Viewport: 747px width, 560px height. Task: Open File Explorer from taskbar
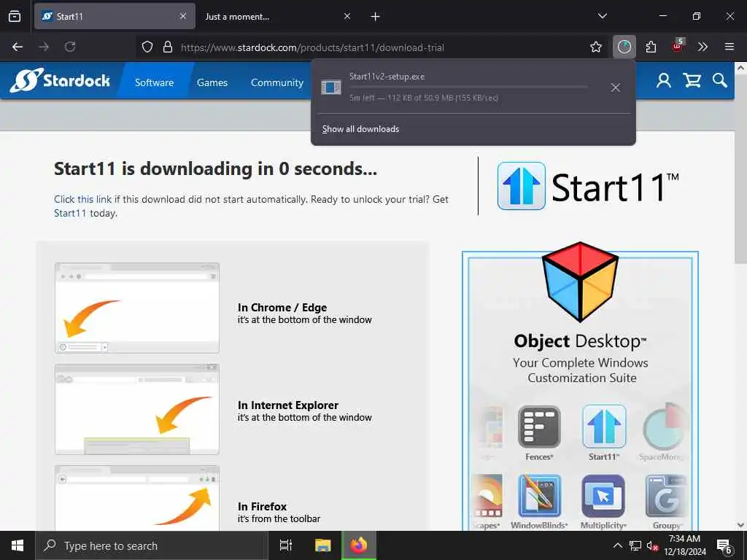[322, 545]
